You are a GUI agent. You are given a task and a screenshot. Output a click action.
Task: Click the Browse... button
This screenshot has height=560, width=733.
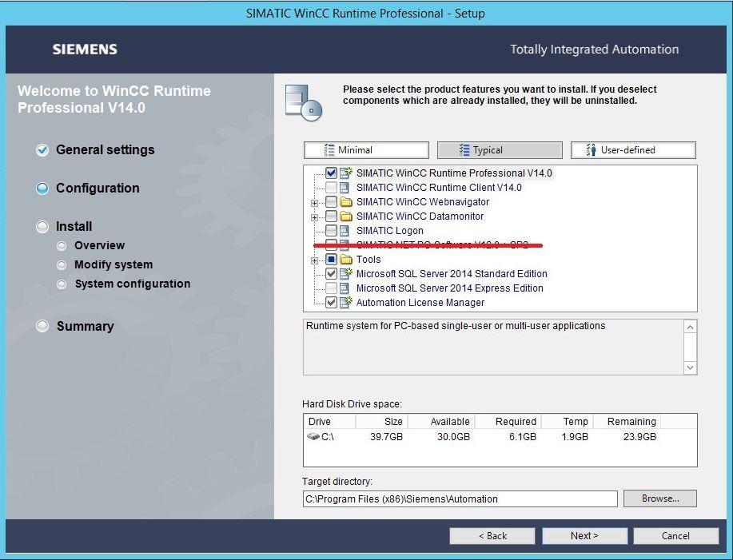click(660, 498)
